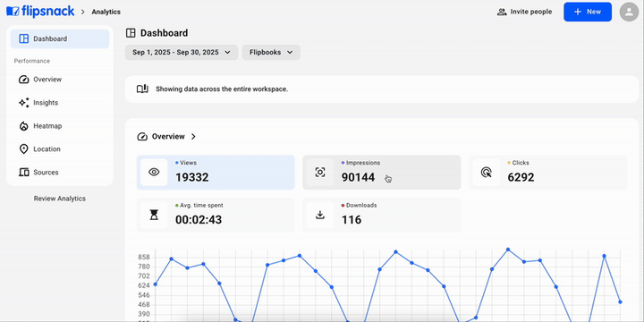The height and width of the screenshot is (322, 644).
Task: Click the Review Analytics link
Action: [60, 199]
